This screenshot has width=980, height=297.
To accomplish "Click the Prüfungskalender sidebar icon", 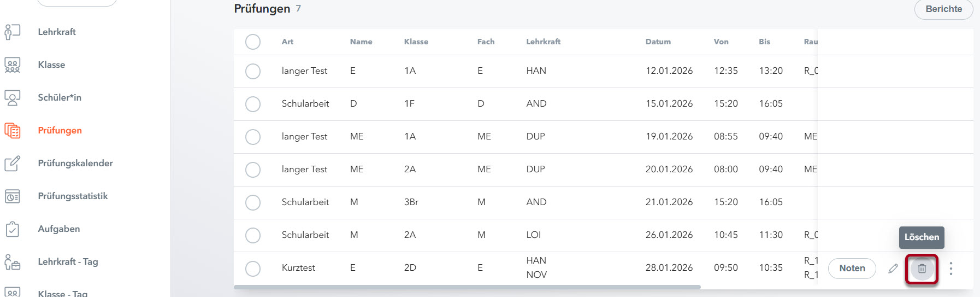I will (12, 163).
